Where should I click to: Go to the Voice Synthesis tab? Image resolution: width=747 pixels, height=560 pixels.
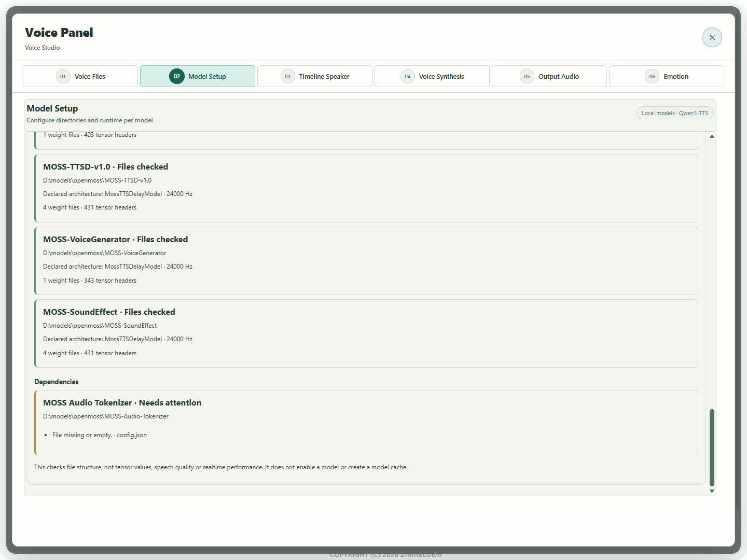[432, 76]
